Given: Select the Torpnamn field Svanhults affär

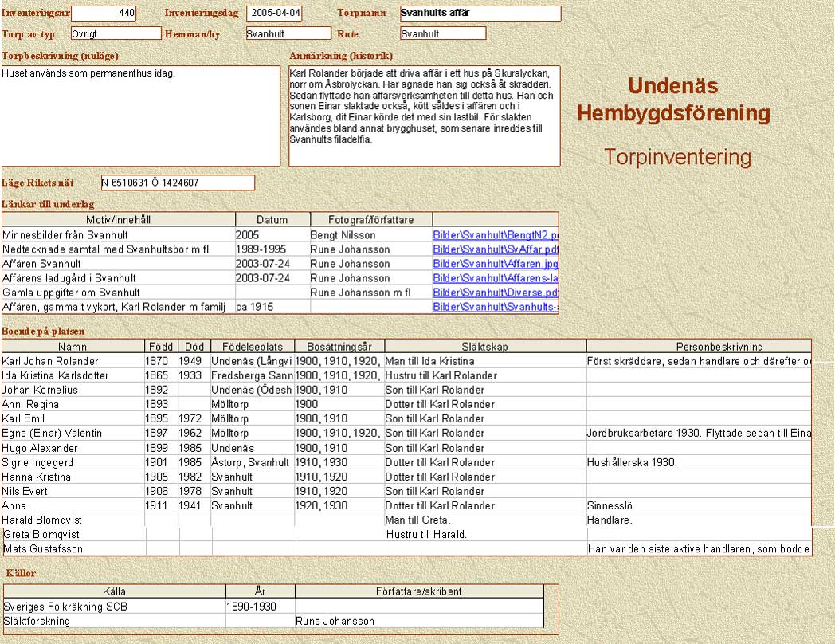Looking at the screenshot, I should pyautogui.click(x=480, y=14).
